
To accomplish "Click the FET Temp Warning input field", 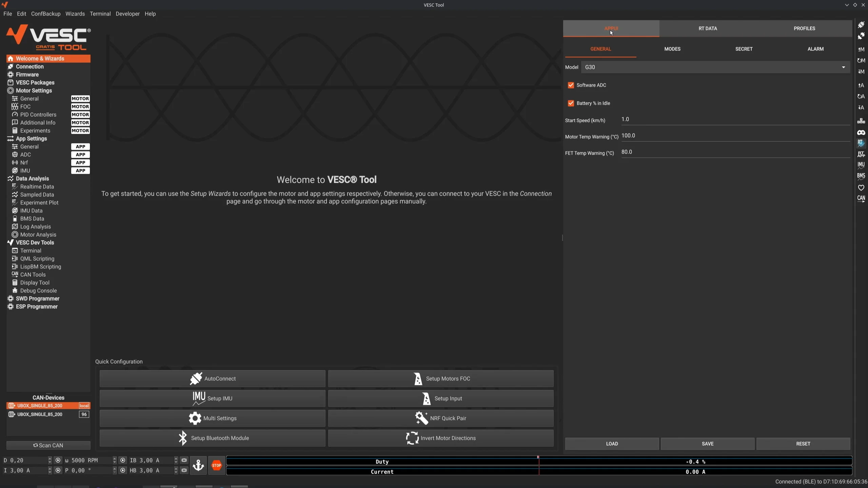I will tap(735, 152).
